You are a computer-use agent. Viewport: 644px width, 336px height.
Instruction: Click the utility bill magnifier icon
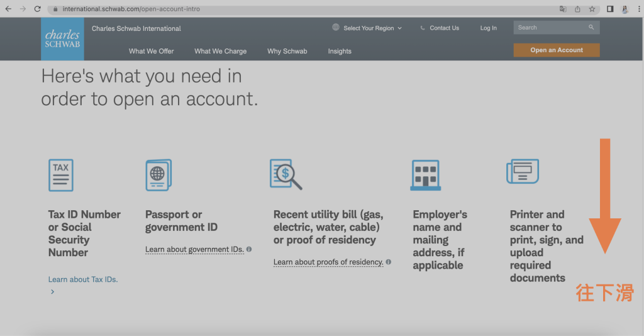click(x=286, y=174)
